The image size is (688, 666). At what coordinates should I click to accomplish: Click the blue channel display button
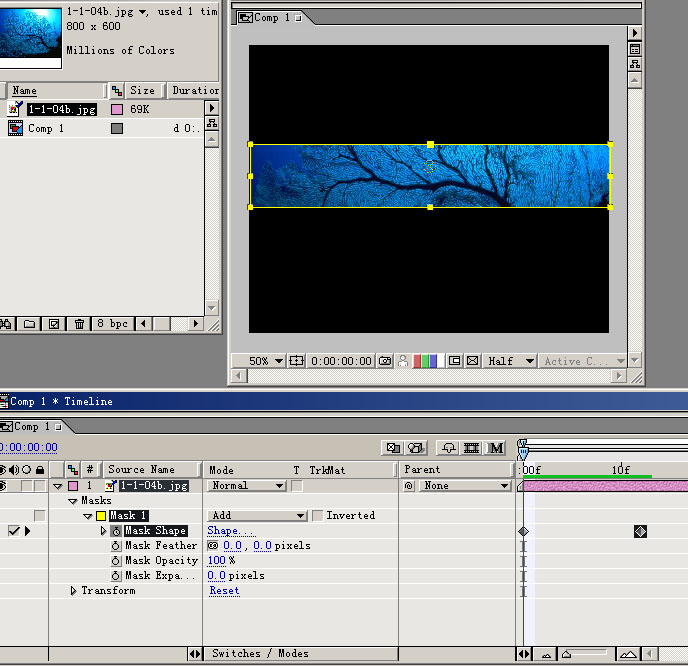(x=433, y=361)
